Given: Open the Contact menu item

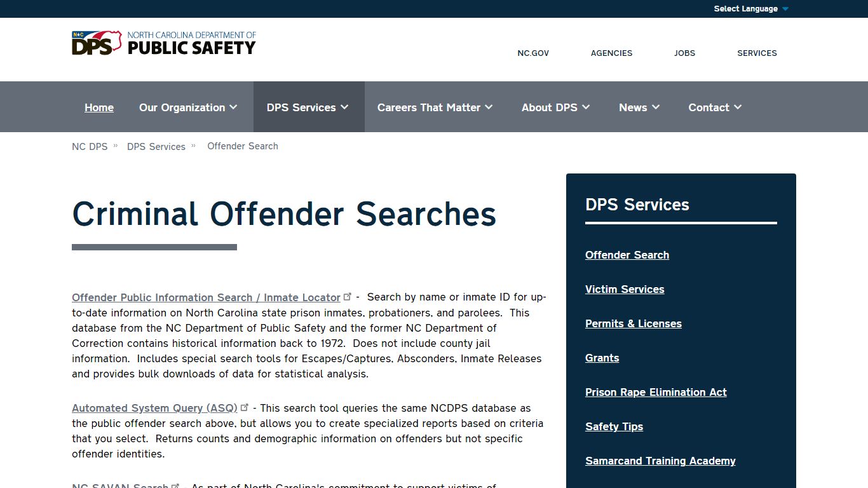Looking at the screenshot, I should tap(709, 107).
